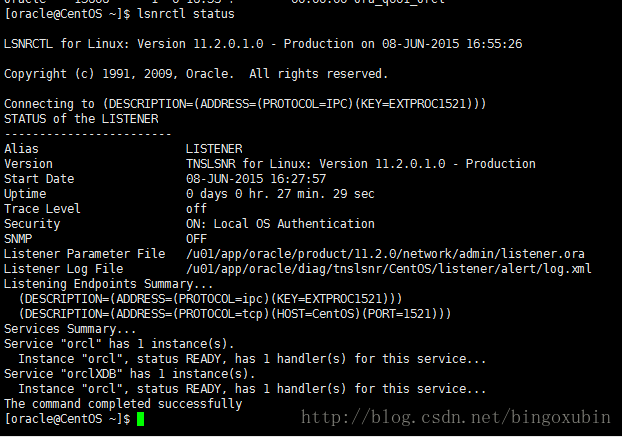Click 'ON: Local OS Authentication' value

pos(280,224)
